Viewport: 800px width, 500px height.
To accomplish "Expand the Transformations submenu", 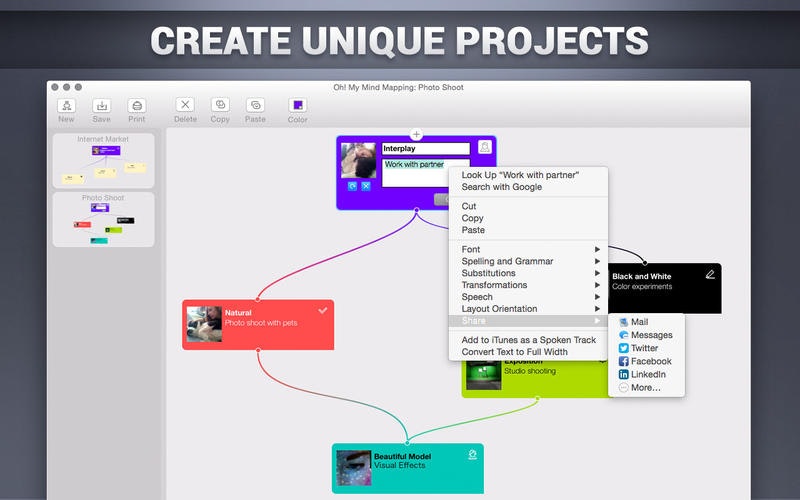I will (x=528, y=285).
